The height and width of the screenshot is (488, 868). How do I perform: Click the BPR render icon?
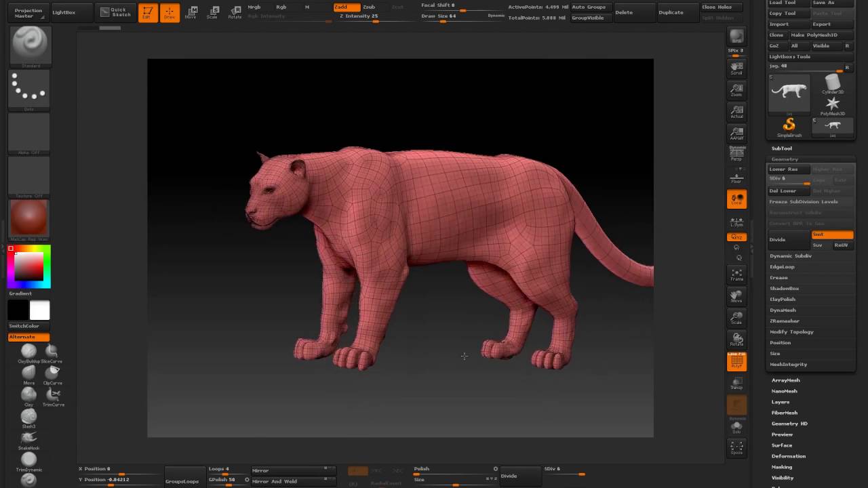click(x=736, y=37)
